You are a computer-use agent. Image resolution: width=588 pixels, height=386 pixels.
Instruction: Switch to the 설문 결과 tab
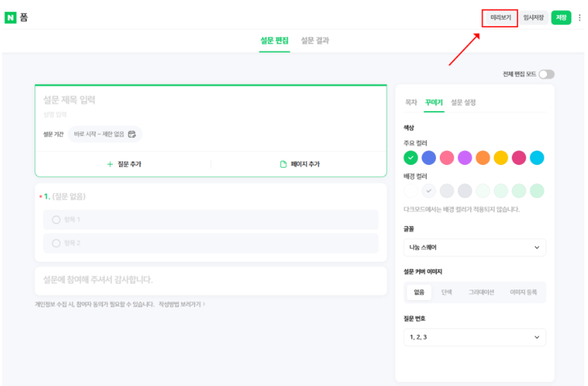315,41
